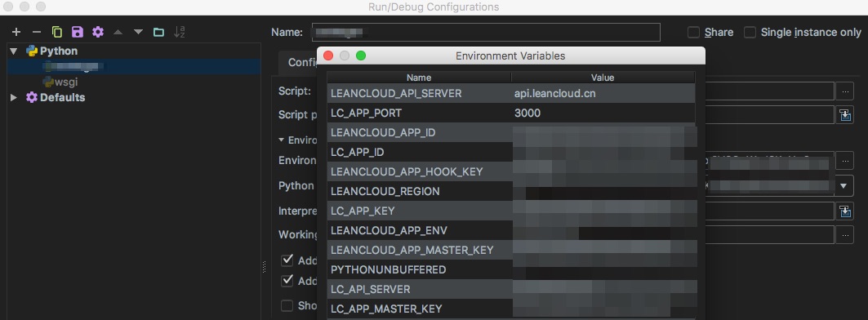Select the LC_APP_PORT variable name
This screenshot has width=868, height=320.
pos(366,113)
